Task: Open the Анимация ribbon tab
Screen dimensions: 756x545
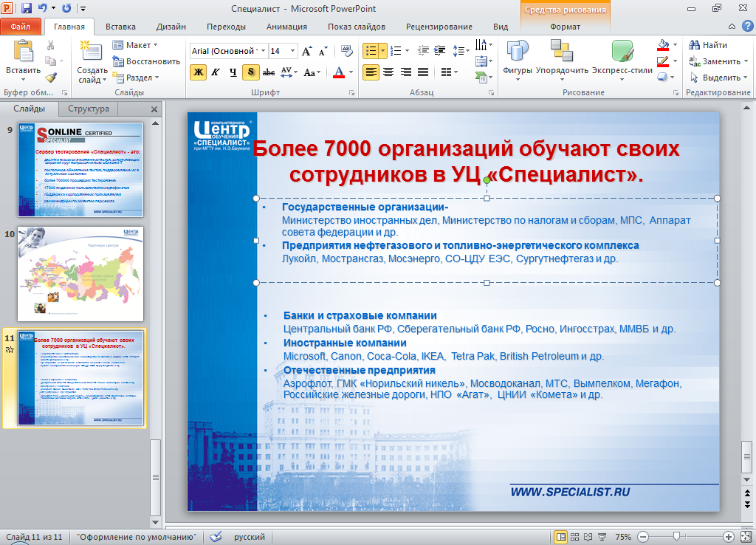Action: coord(286,27)
